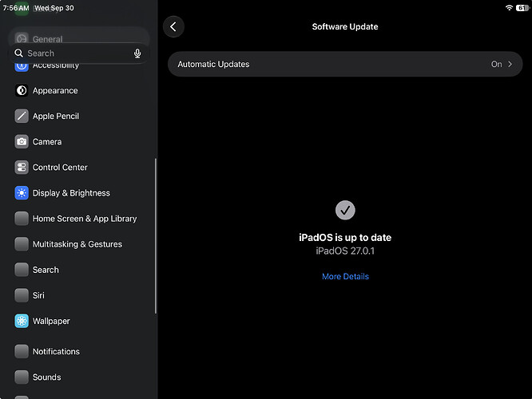Select Appearance in sidebar

(55, 90)
